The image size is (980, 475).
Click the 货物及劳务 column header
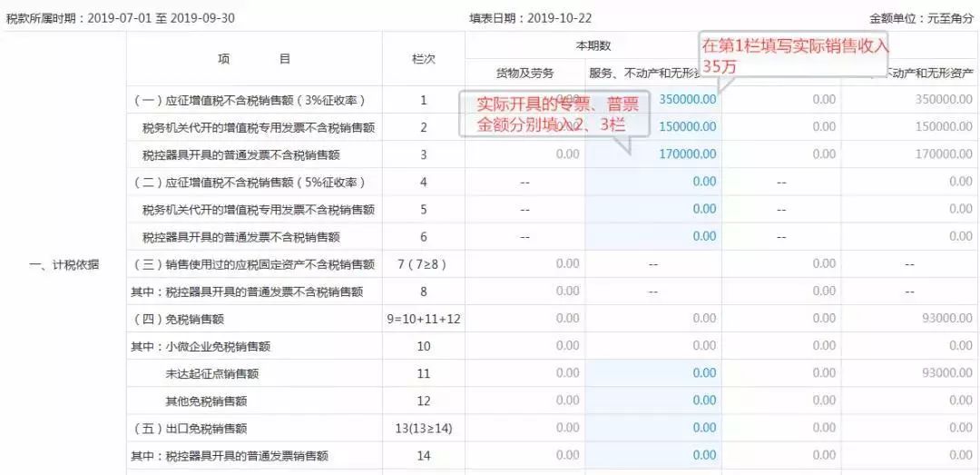525,74
